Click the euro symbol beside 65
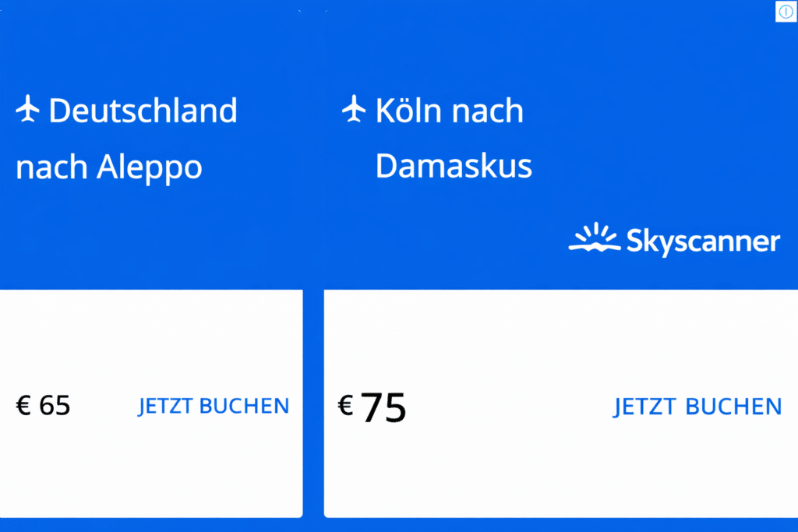The height and width of the screenshot is (532, 798). coord(23,405)
